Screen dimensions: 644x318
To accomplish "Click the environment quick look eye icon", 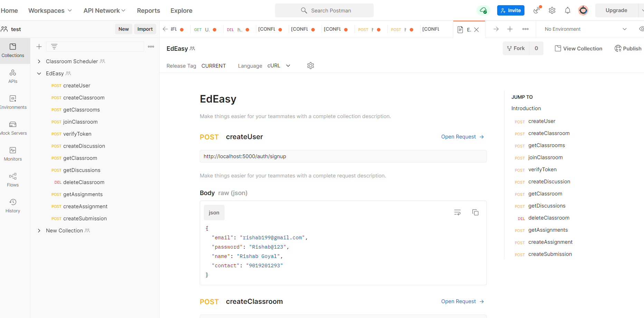I will pyautogui.click(x=641, y=29).
